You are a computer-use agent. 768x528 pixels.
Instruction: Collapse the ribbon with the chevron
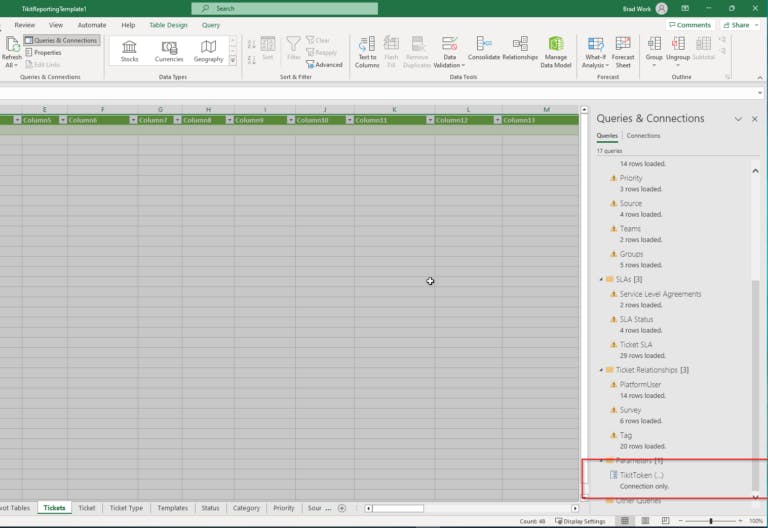760,77
